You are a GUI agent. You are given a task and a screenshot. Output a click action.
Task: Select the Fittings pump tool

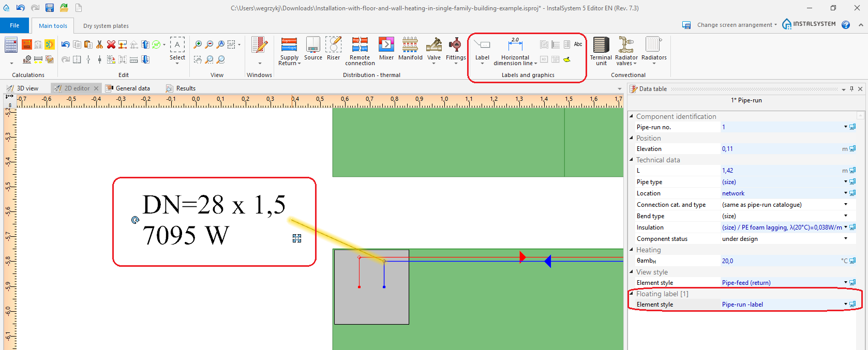(x=456, y=50)
